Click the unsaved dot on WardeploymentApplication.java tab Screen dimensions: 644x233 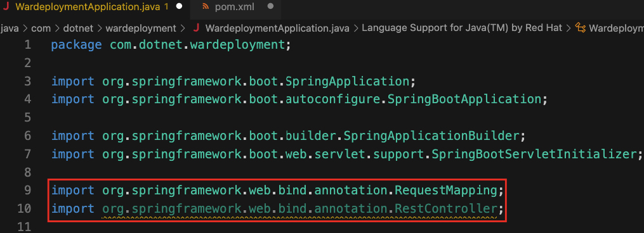pyautogui.click(x=179, y=7)
